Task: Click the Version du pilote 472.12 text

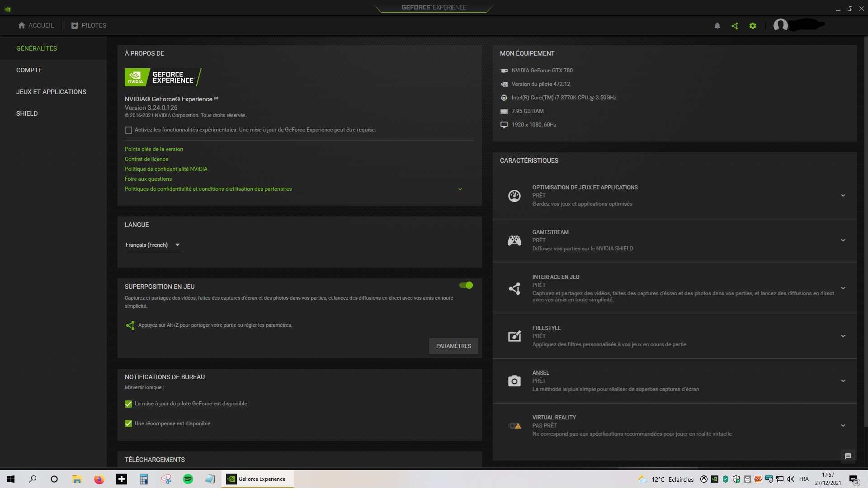Action: pyautogui.click(x=541, y=84)
